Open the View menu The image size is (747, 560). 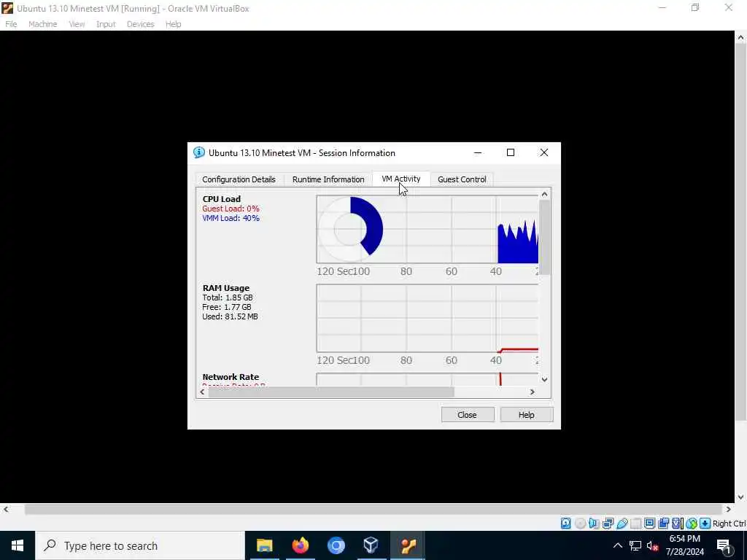[x=77, y=24]
